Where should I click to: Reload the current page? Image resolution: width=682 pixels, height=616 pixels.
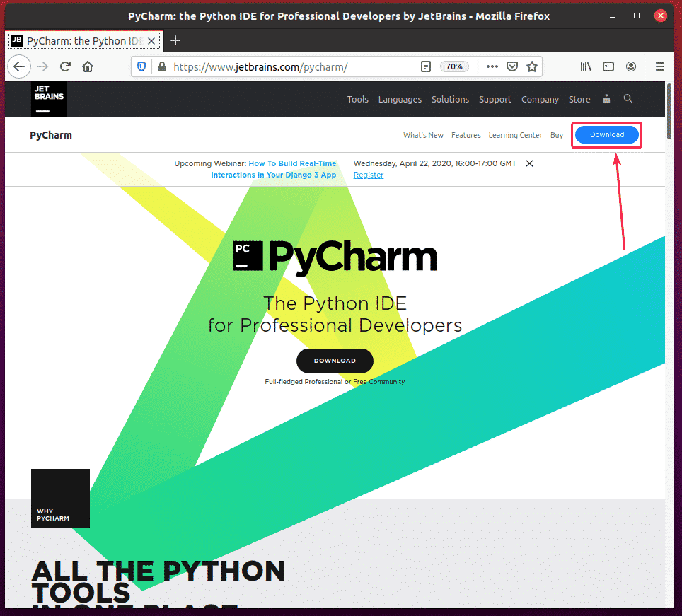65,66
